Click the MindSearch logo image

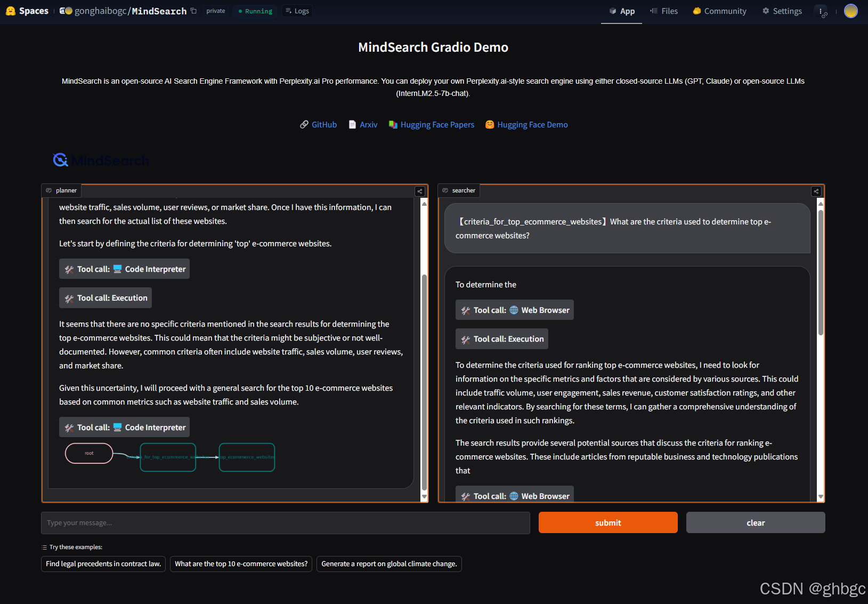coord(101,160)
